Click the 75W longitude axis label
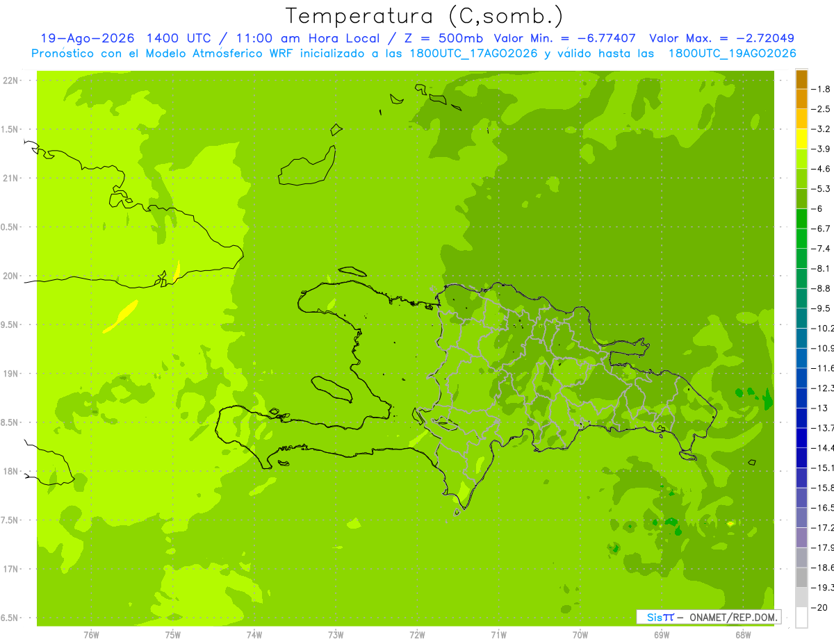Screen dimensions: 834x644 coord(172,634)
